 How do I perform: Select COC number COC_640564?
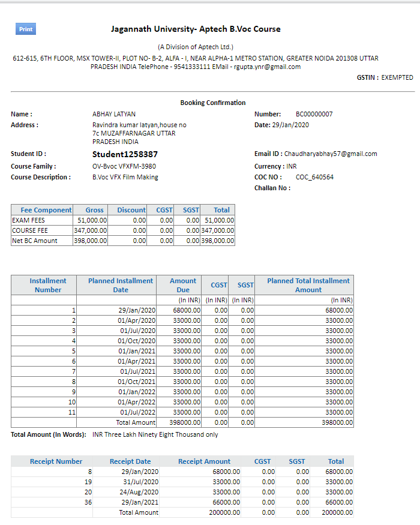pos(314,177)
